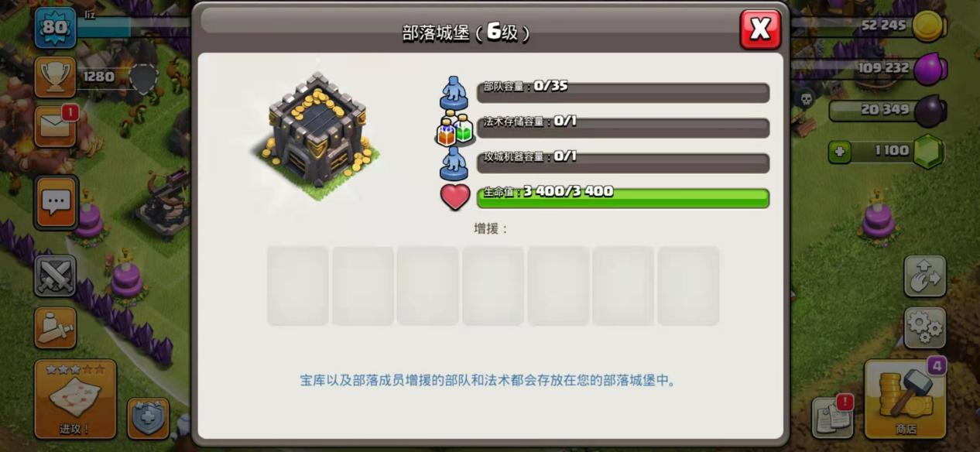Tap the level 80 experience badge
This screenshot has height=452, width=980.
[55, 28]
